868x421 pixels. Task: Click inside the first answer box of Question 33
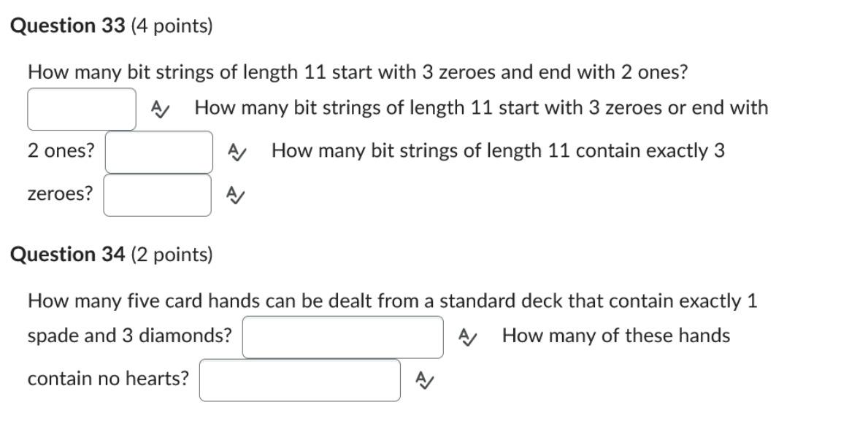point(81,107)
